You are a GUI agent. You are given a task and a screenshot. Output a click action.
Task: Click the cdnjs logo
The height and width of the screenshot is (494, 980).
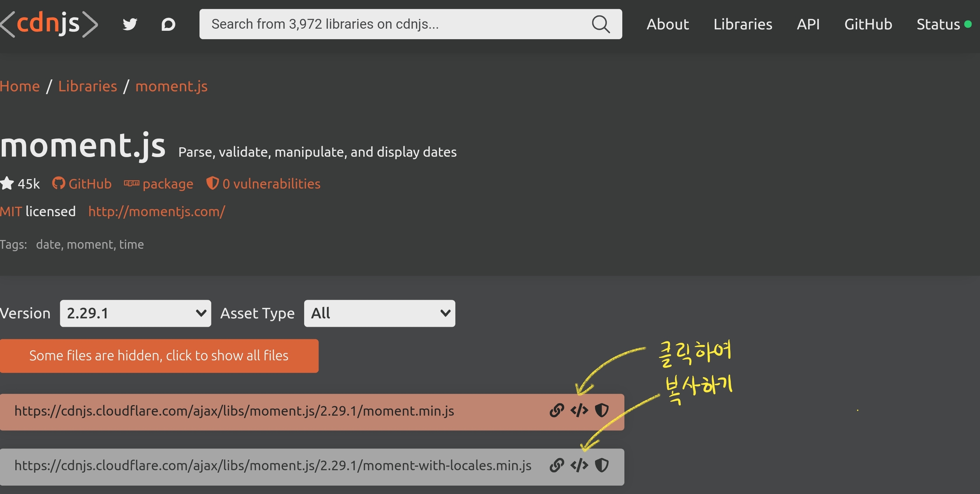pyautogui.click(x=49, y=23)
